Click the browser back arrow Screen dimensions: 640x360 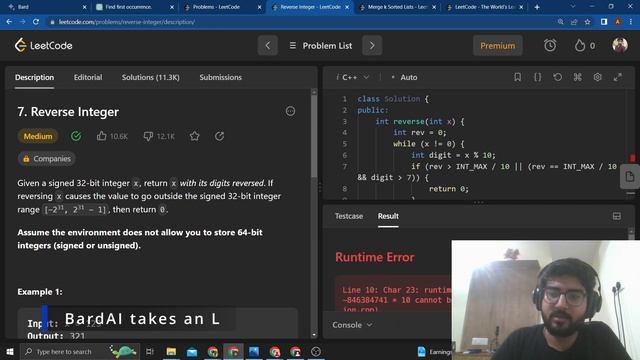(9, 22)
